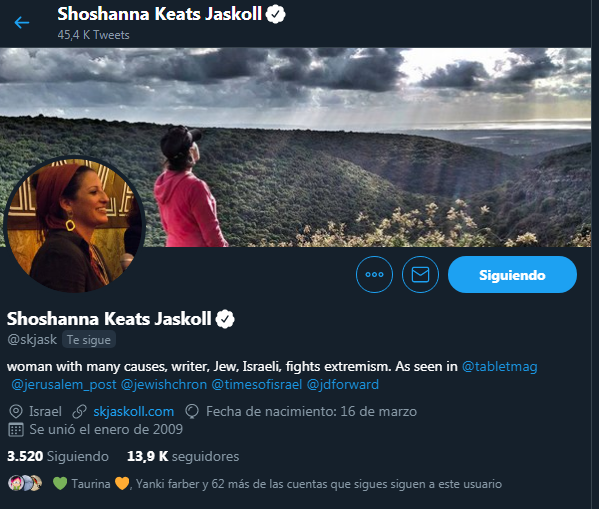The image size is (599, 509).
Task: Open the three-dots more options menu
Action: [374, 274]
